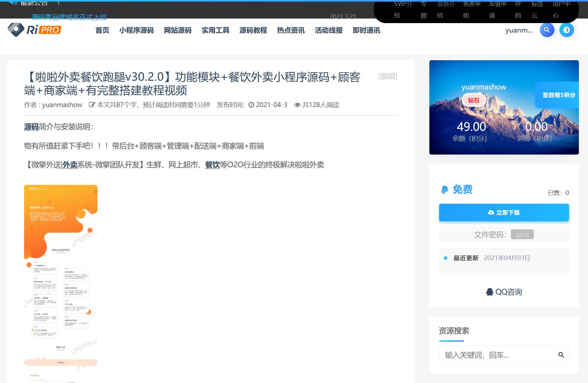Open the 小程序源码 menu
The width and height of the screenshot is (588, 383).
click(136, 30)
